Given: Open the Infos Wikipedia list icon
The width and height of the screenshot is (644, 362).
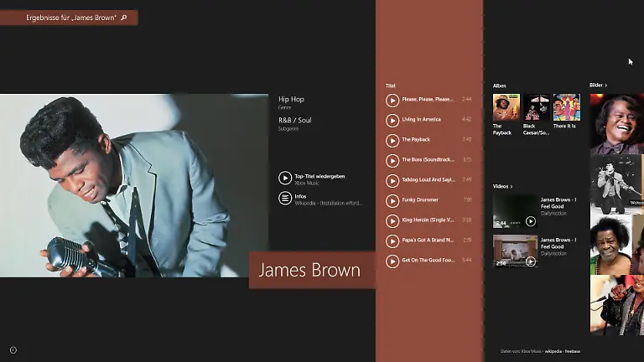Looking at the screenshot, I should pyautogui.click(x=285, y=199).
